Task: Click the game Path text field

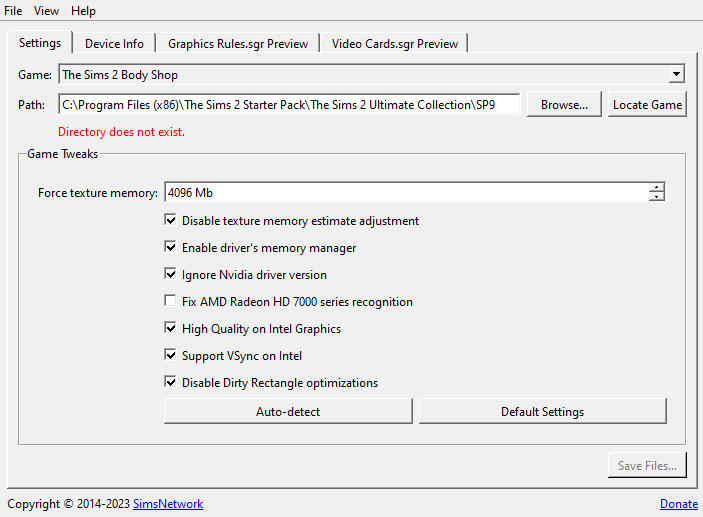Action: pos(289,104)
